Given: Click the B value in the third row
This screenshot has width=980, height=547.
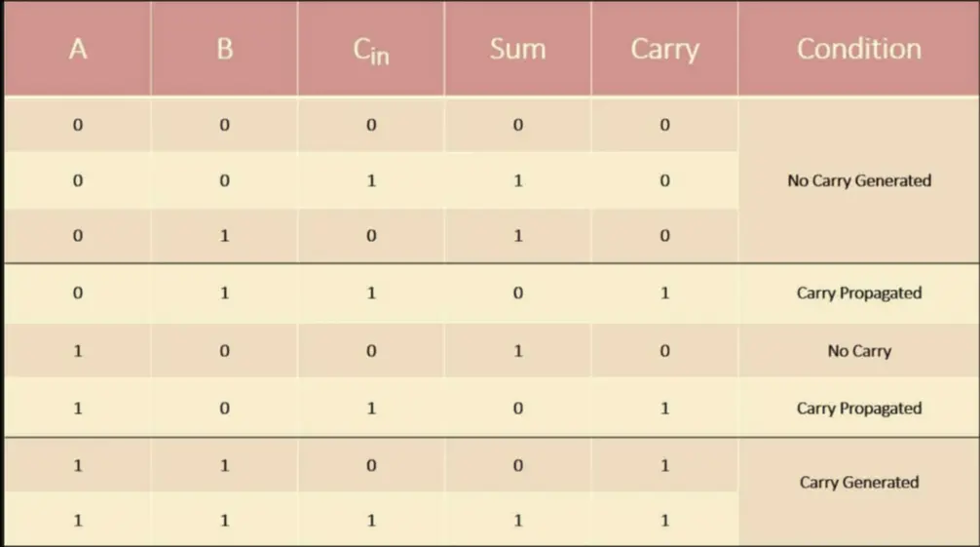Looking at the screenshot, I should pyautogui.click(x=224, y=236).
